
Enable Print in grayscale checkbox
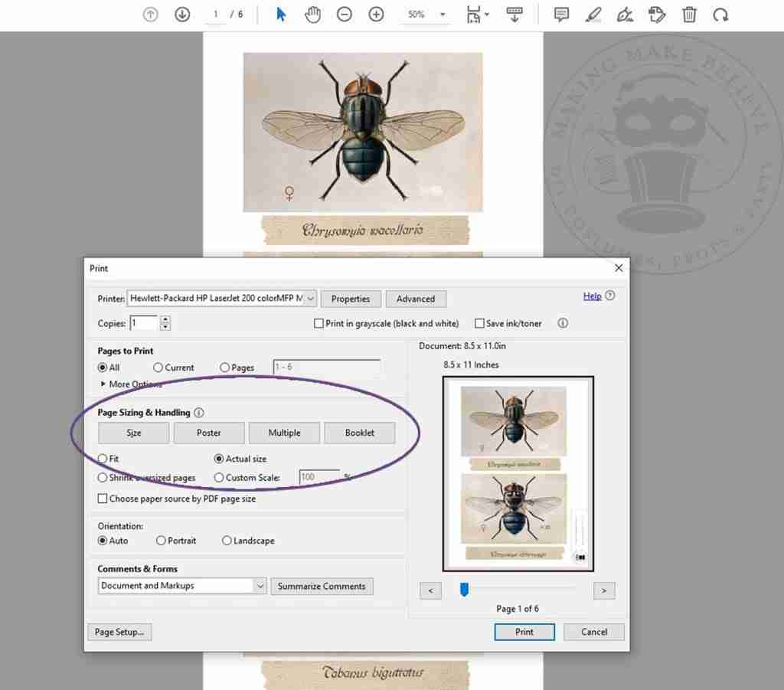click(319, 324)
